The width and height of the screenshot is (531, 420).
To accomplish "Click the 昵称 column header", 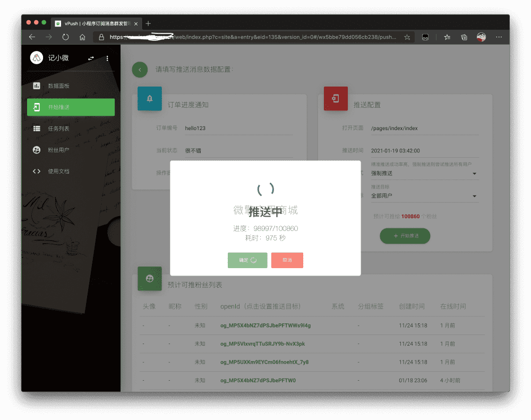I will point(175,306).
